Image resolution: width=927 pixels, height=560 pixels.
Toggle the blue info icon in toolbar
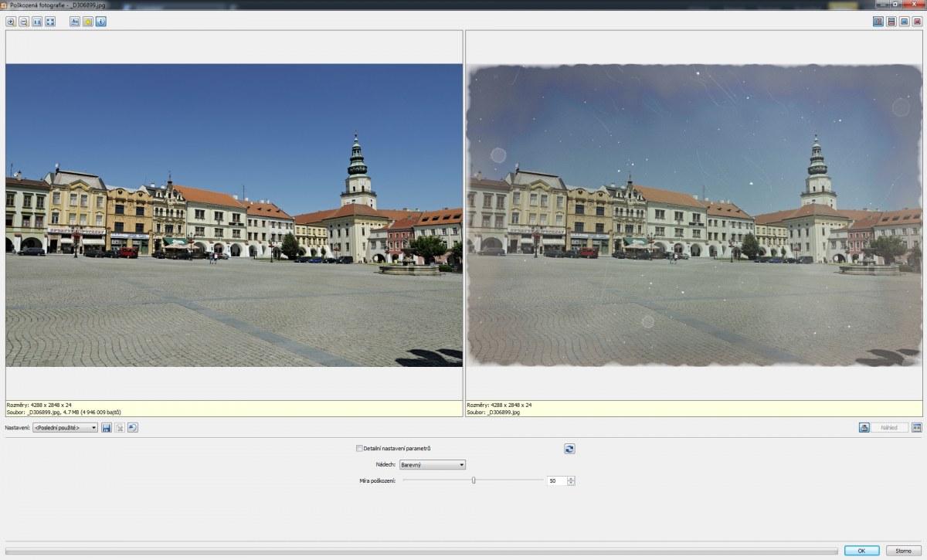point(101,22)
